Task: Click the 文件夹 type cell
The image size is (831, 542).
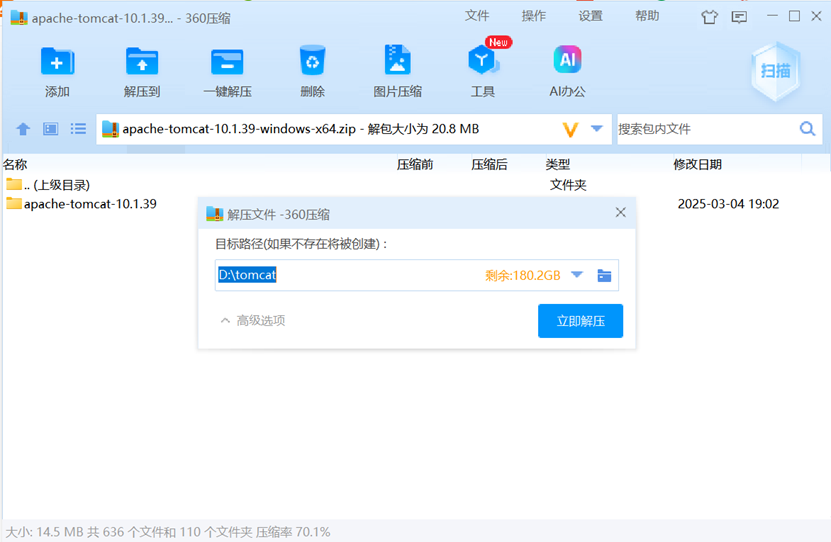Action: [568, 185]
